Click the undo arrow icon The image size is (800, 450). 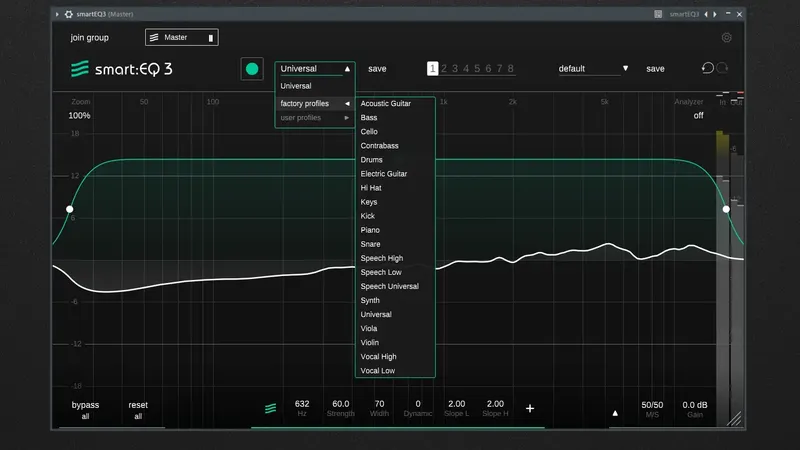tap(708, 68)
